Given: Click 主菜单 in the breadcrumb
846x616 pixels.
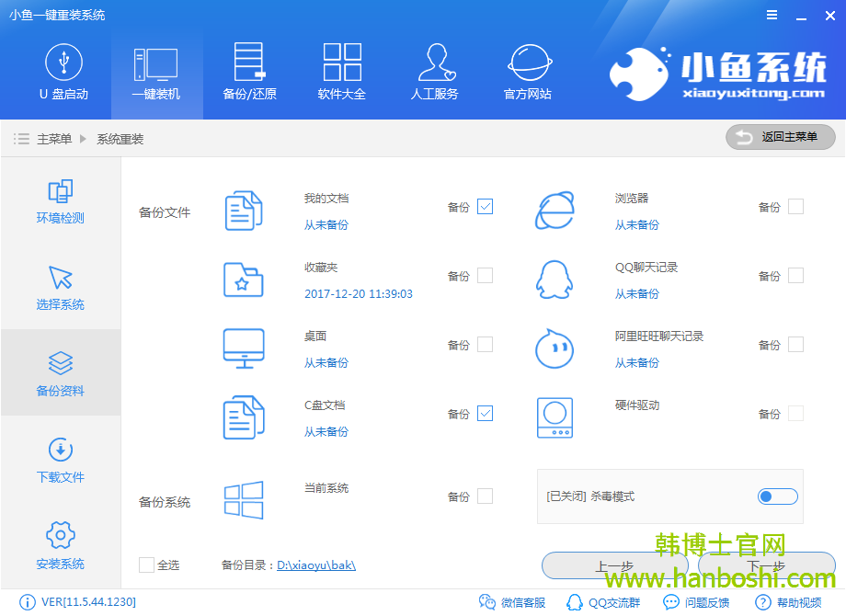Looking at the screenshot, I should 55,137.
